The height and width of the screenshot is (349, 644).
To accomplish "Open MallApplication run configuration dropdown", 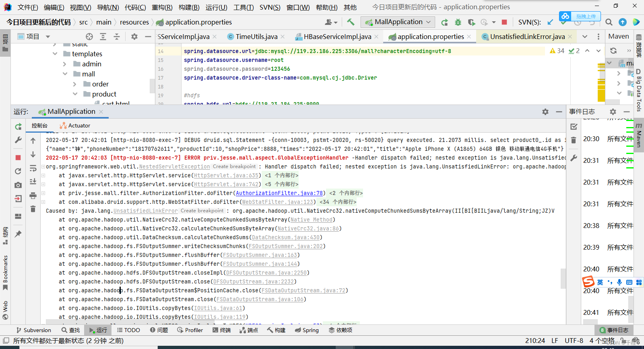I will point(398,22).
